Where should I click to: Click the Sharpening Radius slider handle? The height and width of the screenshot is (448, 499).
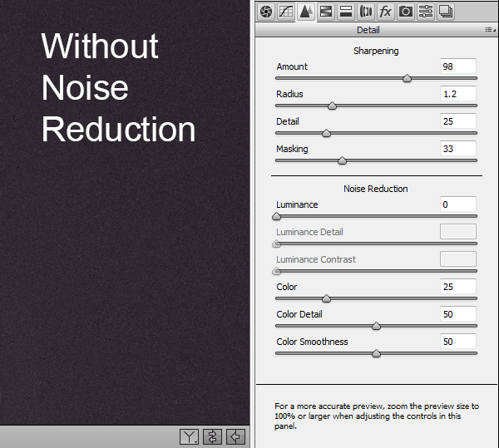pyautogui.click(x=332, y=106)
